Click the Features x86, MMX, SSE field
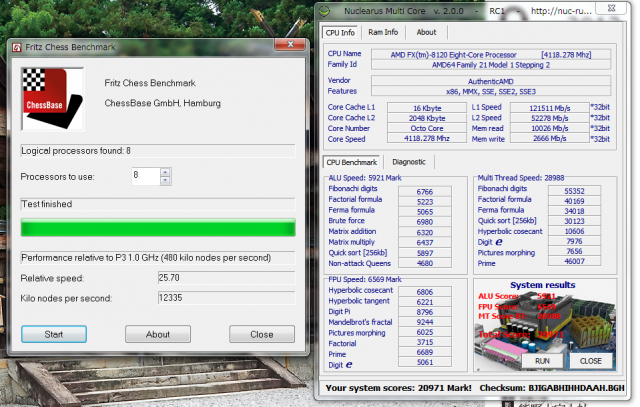This screenshot has width=640, height=407. [x=491, y=91]
